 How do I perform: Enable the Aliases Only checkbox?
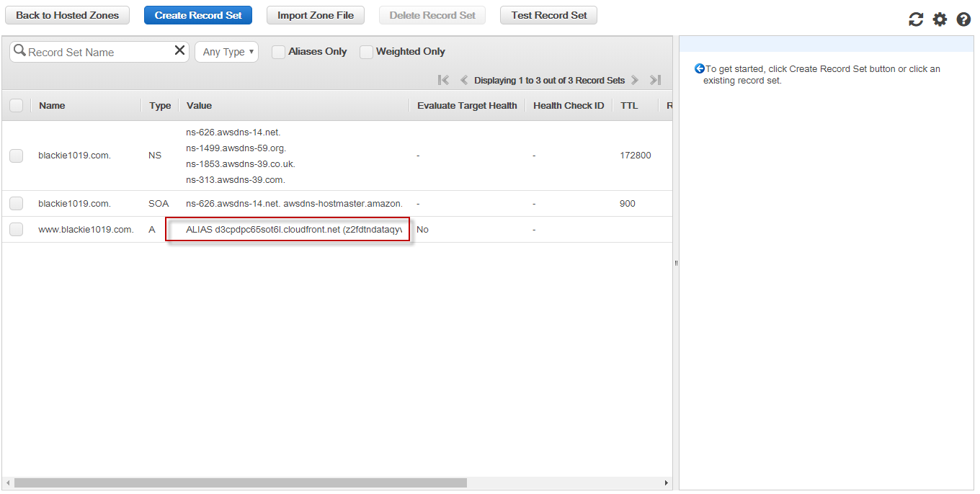click(x=278, y=52)
